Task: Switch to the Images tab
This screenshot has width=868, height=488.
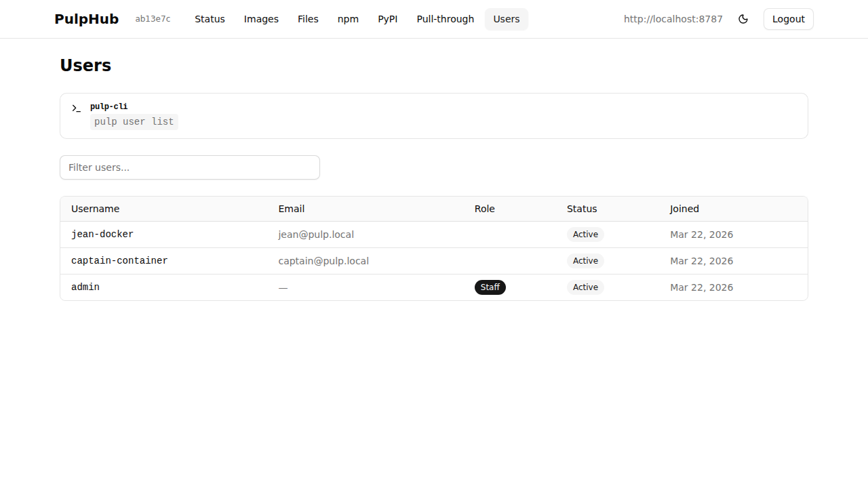Action: click(x=261, y=19)
